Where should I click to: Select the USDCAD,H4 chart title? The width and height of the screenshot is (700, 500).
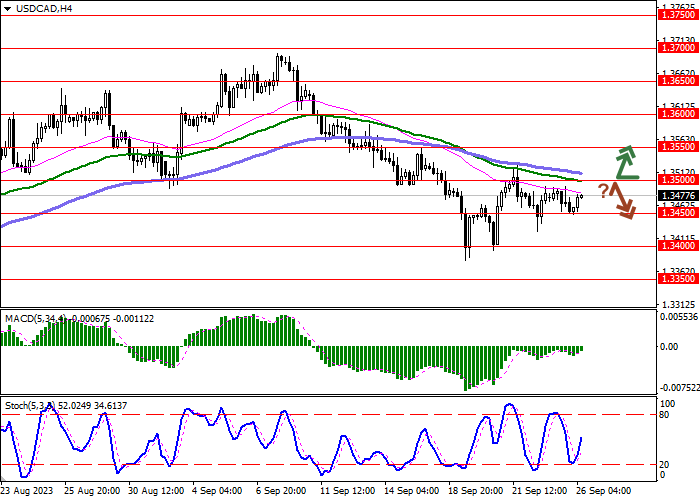pos(36,8)
